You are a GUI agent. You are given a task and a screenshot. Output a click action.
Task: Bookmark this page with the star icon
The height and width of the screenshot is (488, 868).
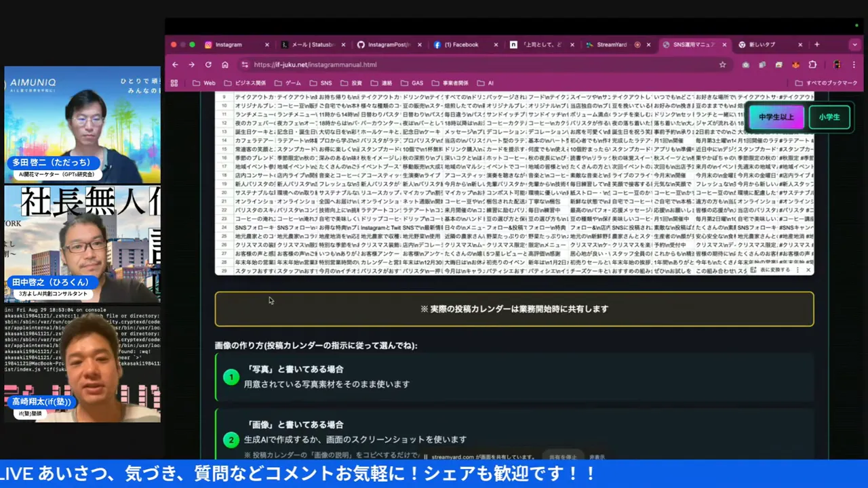tap(722, 64)
